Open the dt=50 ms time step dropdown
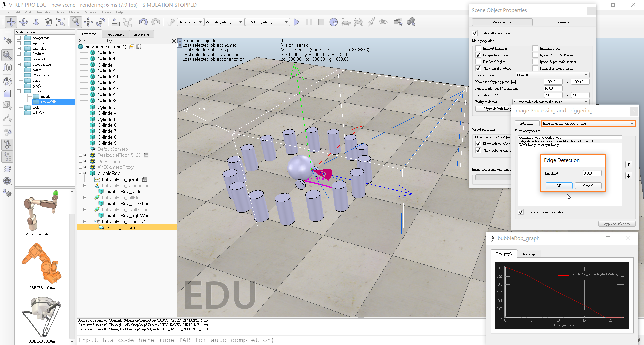This screenshot has width=644, height=345. 267,22
